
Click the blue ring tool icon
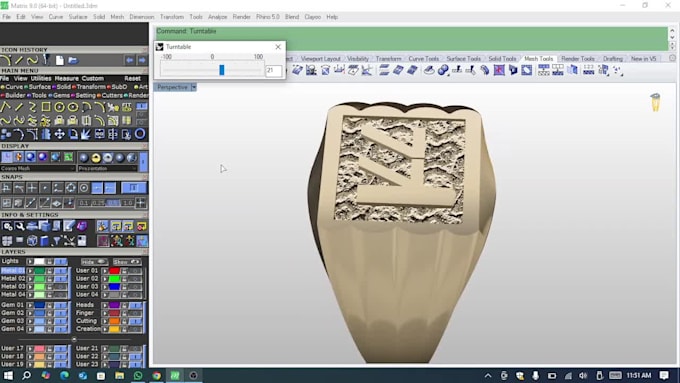tap(140, 134)
